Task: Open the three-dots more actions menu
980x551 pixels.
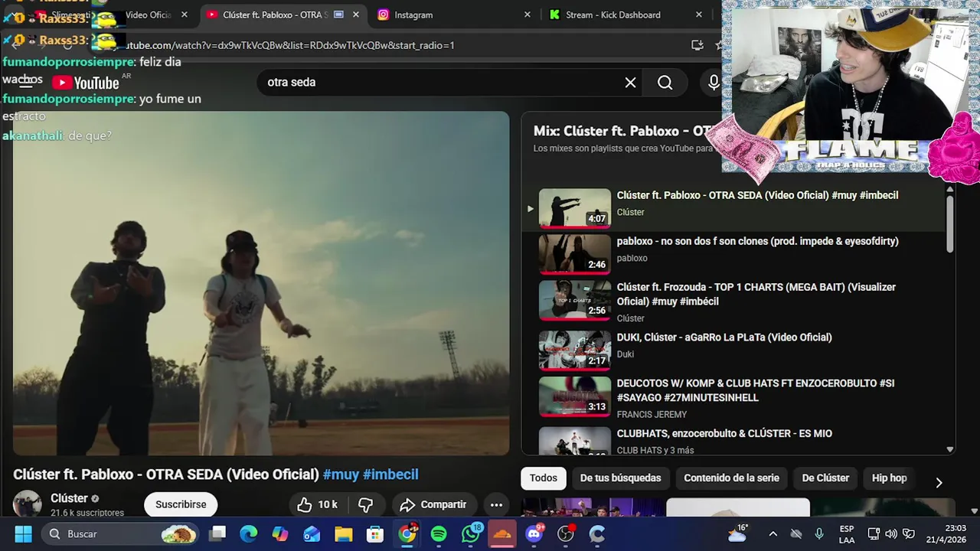Action: coord(496,504)
